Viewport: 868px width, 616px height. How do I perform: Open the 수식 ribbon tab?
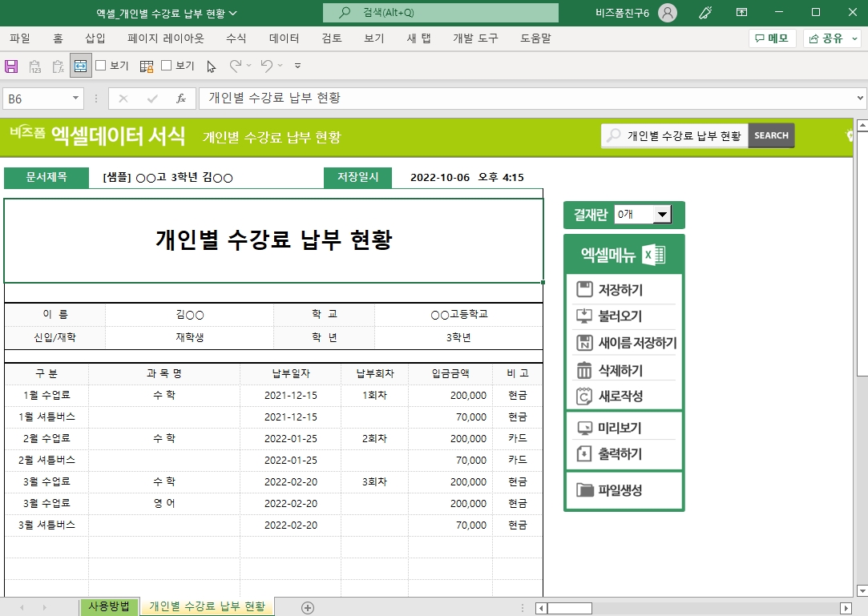click(236, 38)
